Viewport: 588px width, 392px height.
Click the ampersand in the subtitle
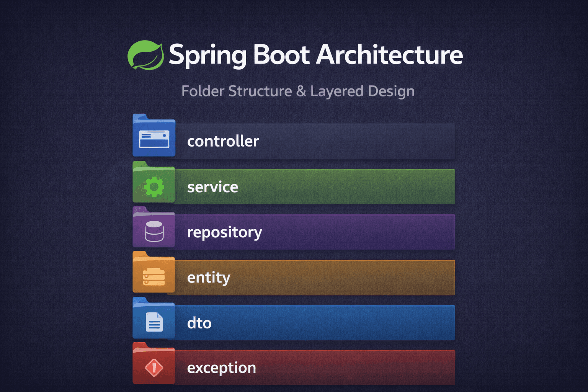coord(301,91)
